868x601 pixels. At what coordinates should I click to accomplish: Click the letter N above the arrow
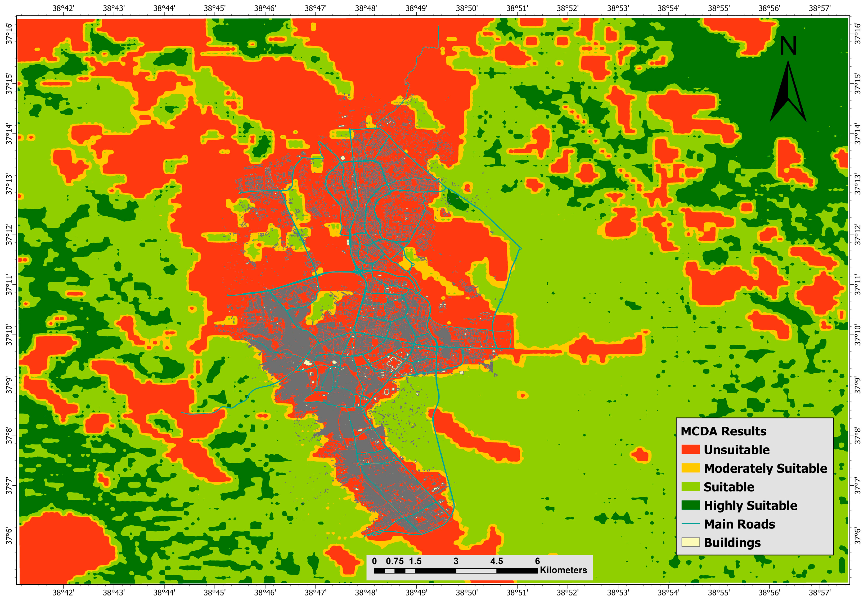tap(788, 46)
